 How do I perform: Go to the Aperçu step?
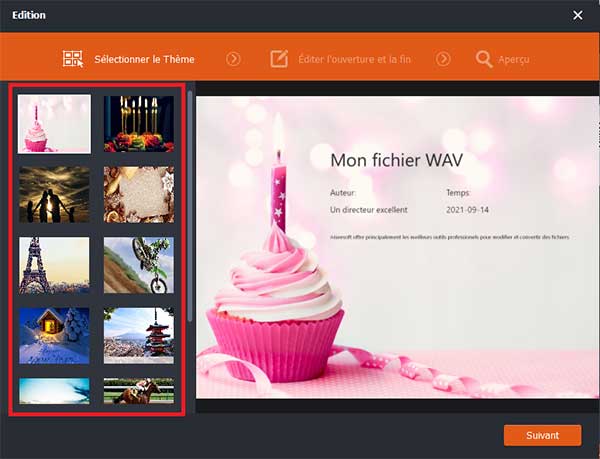click(514, 59)
